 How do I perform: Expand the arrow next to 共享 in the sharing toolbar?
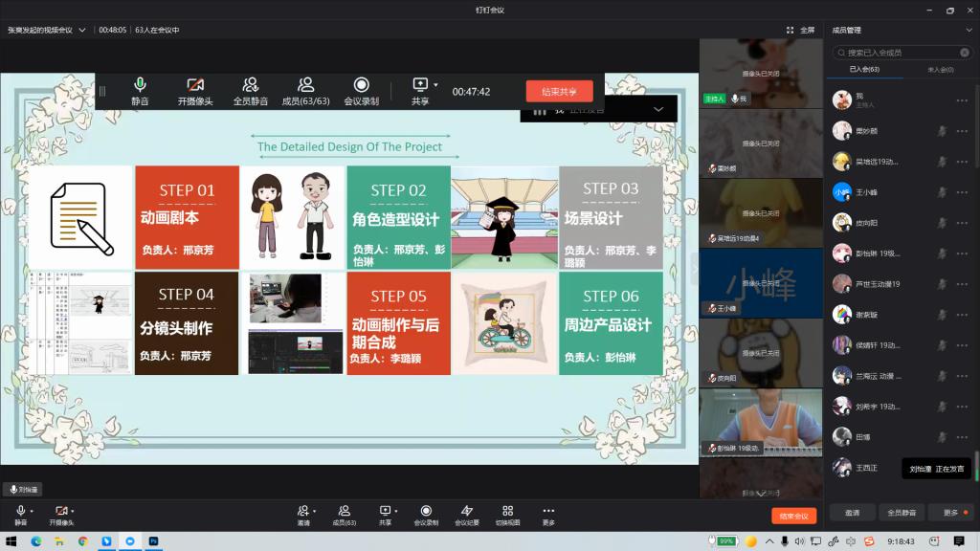click(435, 85)
